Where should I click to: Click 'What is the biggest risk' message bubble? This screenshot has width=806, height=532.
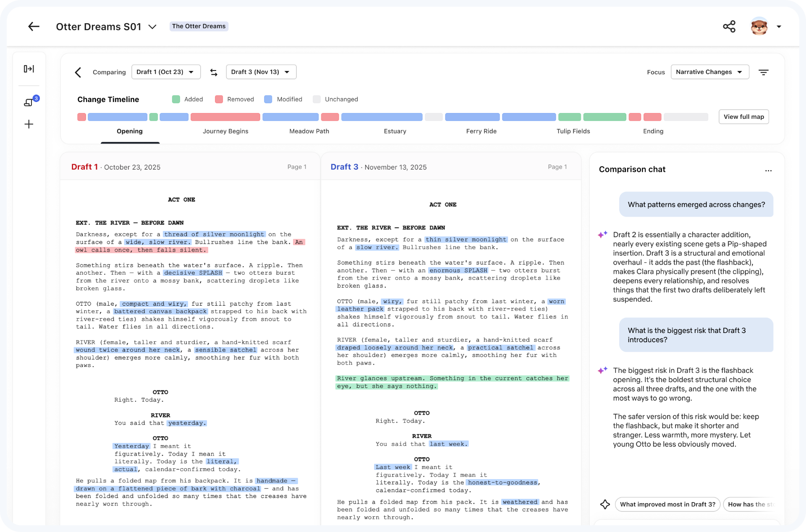(696, 335)
